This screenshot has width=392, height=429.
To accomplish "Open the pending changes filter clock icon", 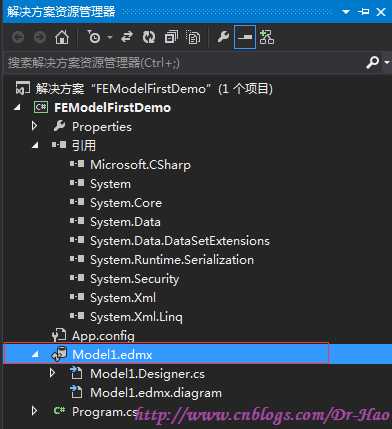I will pos(94,37).
